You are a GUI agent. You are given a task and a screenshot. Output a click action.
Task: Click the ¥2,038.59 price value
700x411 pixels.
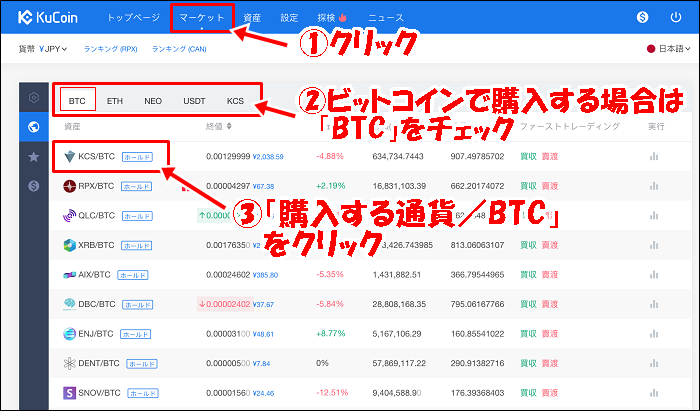[x=268, y=157]
